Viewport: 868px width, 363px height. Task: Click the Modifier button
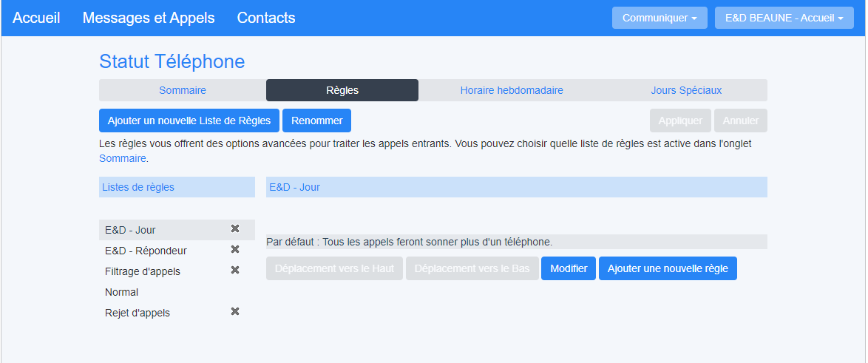click(x=569, y=268)
